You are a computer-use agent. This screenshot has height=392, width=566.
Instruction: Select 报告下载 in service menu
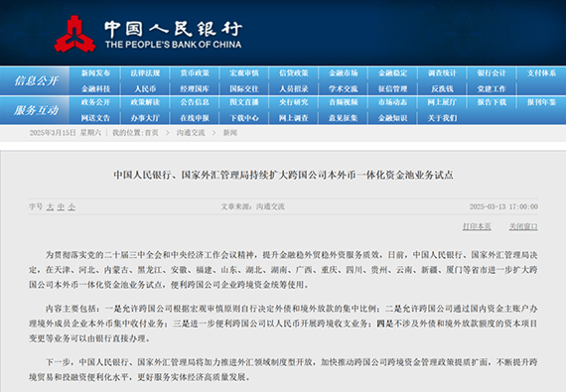pyautogui.click(x=492, y=102)
